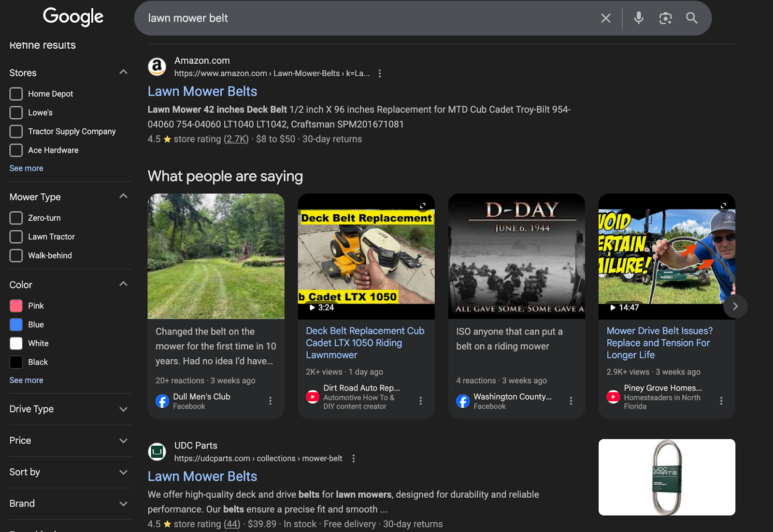Click YouTube icon beside Dirt Road Auto Rep
This screenshot has height=532, width=773.
pyautogui.click(x=313, y=397)
